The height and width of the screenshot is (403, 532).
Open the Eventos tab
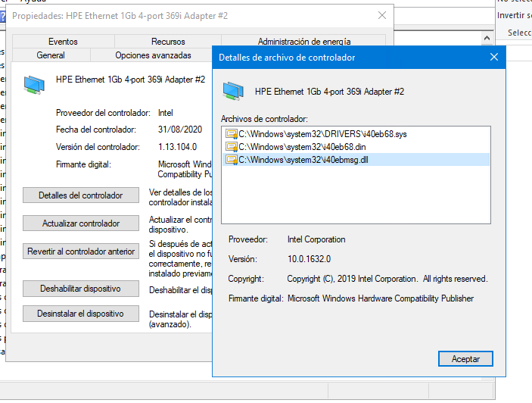[63, 42]
